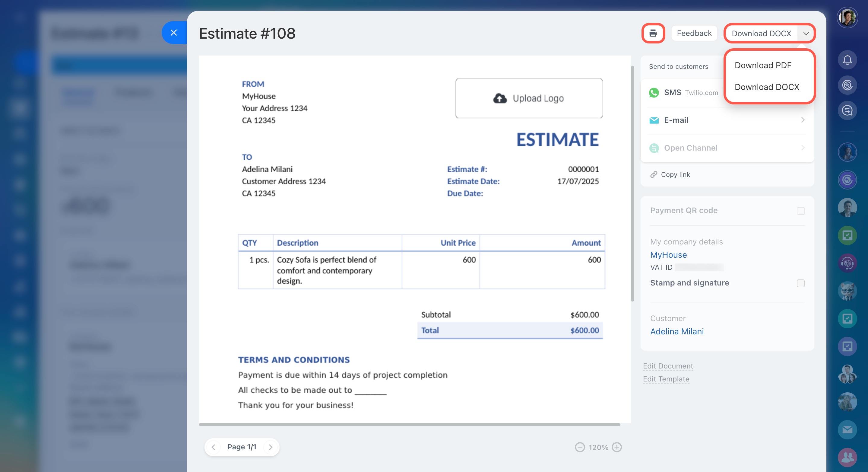The image size is (868, 472).
Task: Expand the E-mail send option chevron
Action: (803, 120)
